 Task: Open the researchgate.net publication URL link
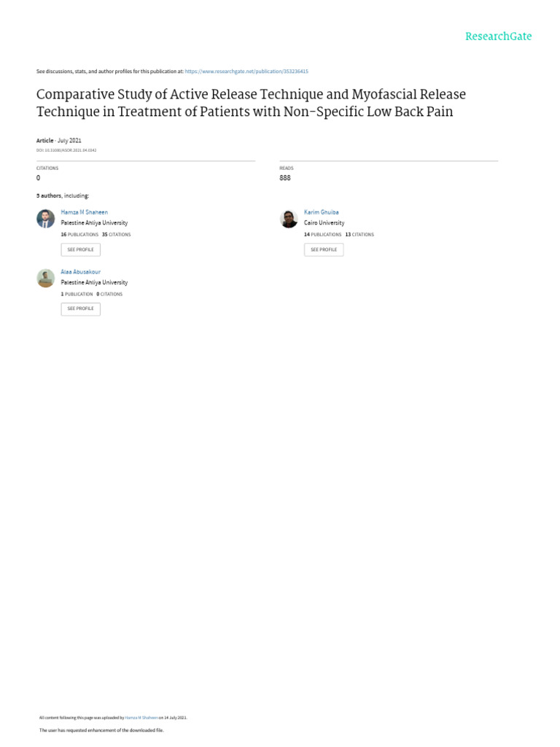point(246,71)
